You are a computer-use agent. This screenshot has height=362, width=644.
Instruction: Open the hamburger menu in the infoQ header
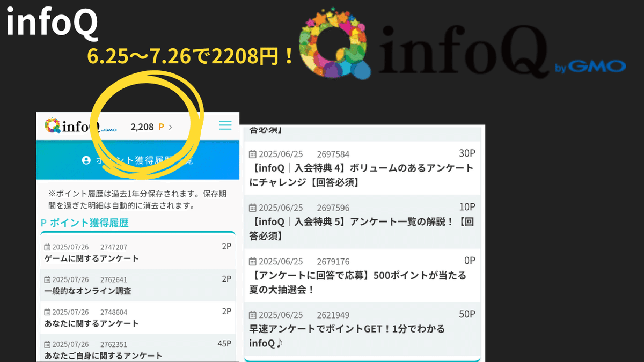point(225,125)
